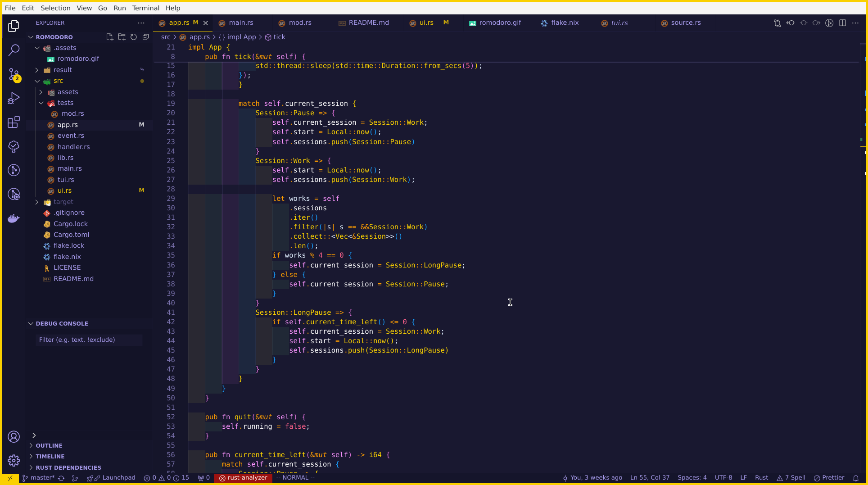This screenshot has height=485, width=868.
Task: Click the debug console filter input
Action: (89, 340)
